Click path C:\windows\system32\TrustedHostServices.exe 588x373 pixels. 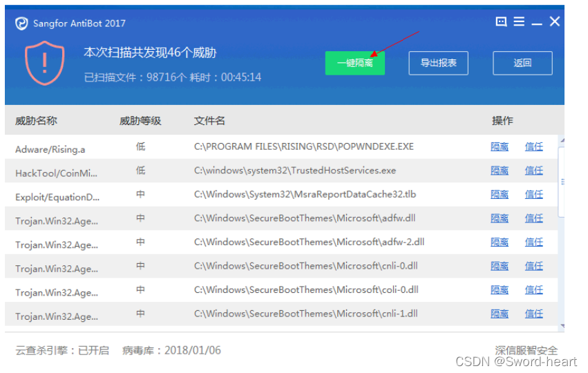(x=295, y=171)
